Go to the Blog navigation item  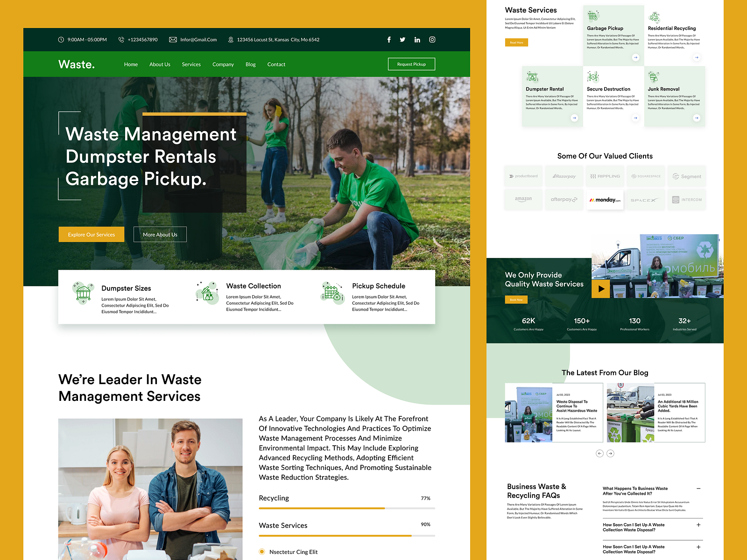pos(250,64)
